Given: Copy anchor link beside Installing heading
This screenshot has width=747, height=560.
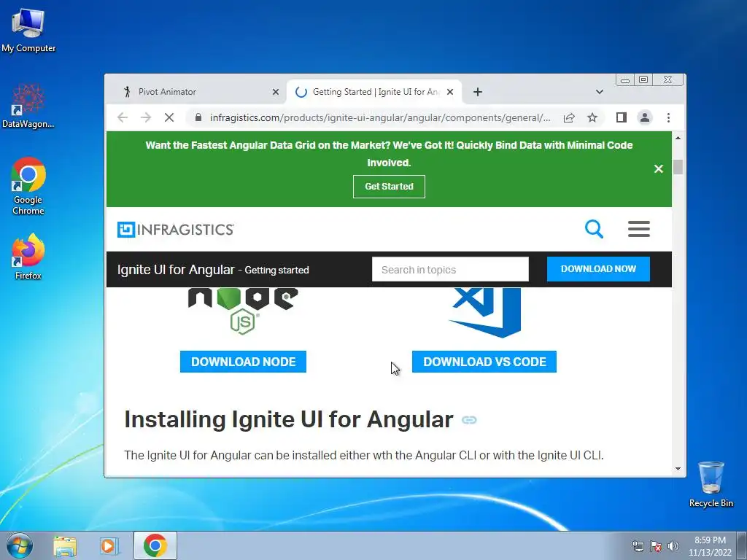Looking at the screenshot, I should point(469,420).
